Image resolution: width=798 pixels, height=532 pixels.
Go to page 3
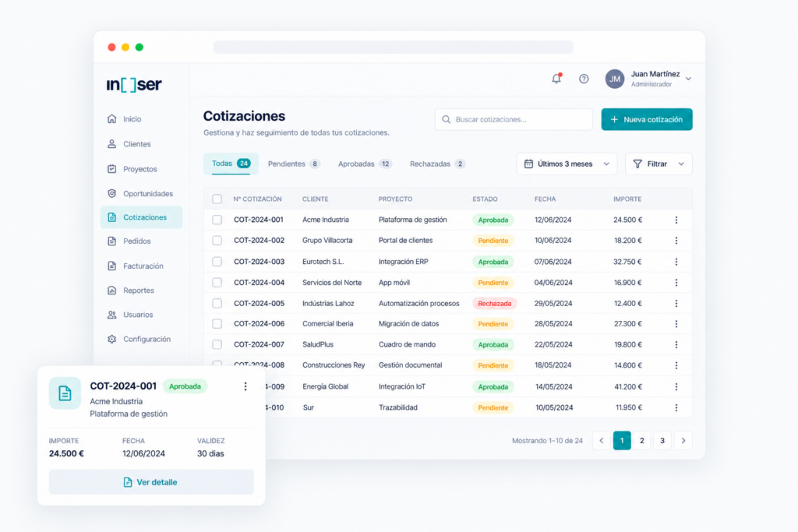[662, 440]
